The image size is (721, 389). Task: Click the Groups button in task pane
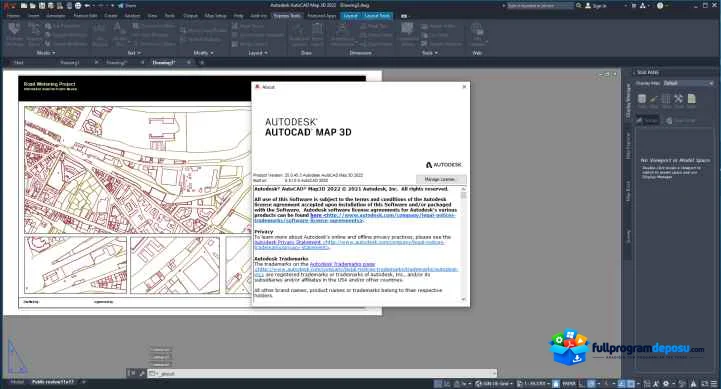pos(648,120)
